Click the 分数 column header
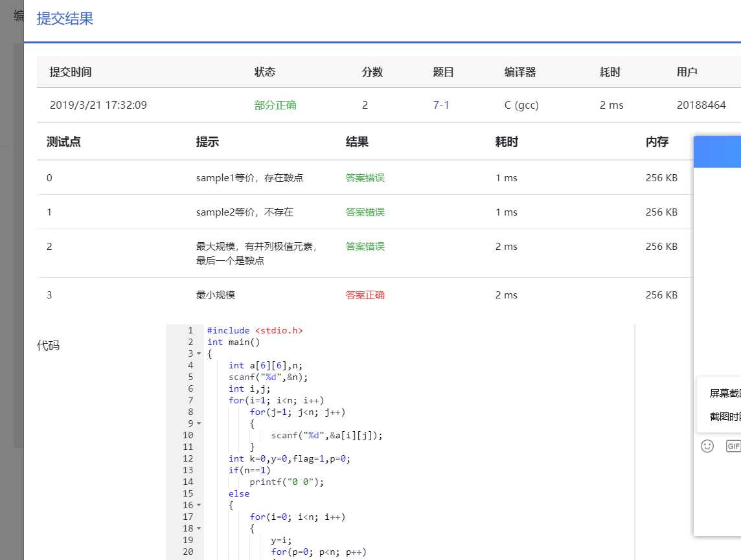The width and height of the screenshot is (741, 560). (x=372, y=72)
